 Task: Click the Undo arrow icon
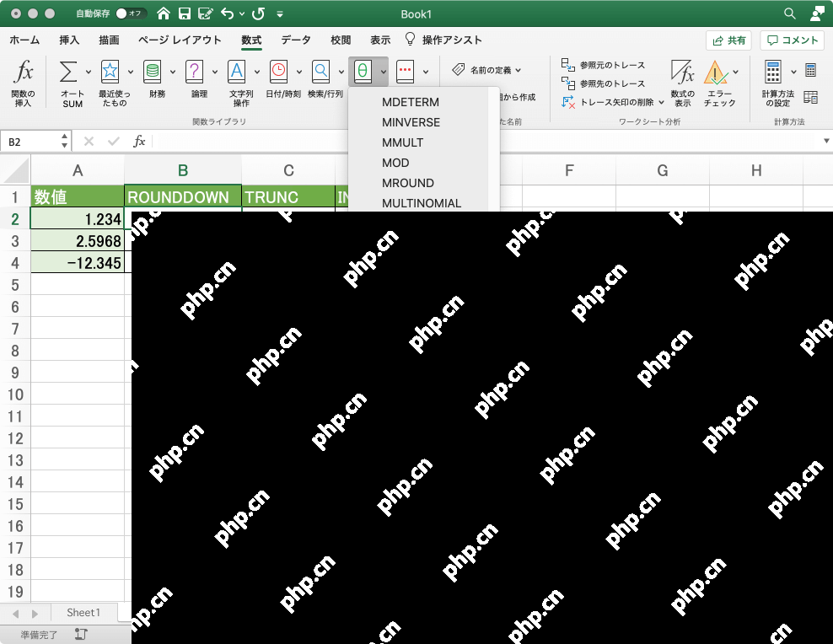(228, 13)
